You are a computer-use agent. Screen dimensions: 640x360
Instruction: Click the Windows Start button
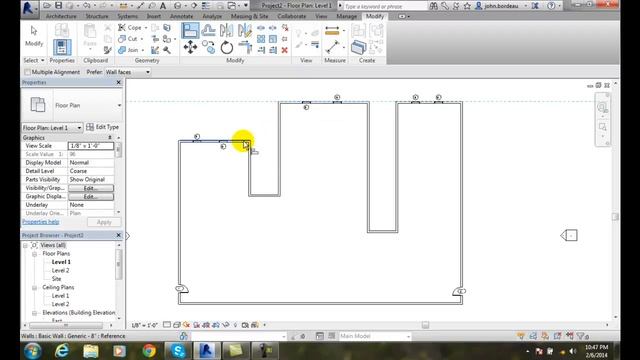point(33,351)
